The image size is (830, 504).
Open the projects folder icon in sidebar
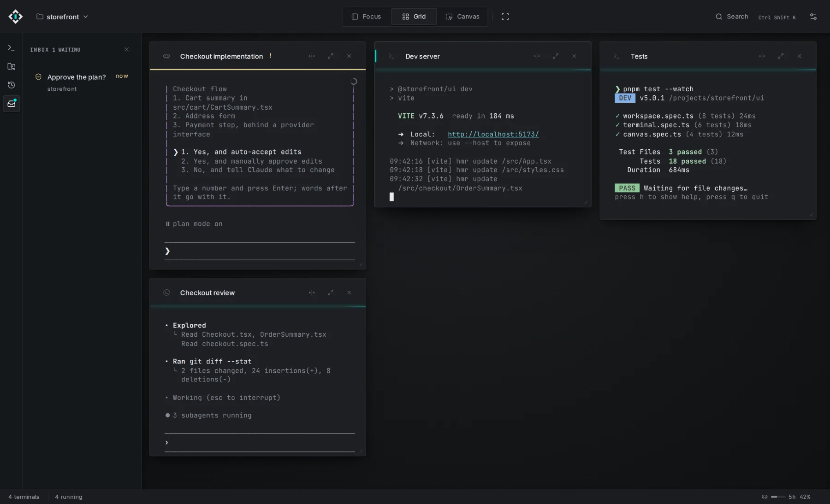12,66
